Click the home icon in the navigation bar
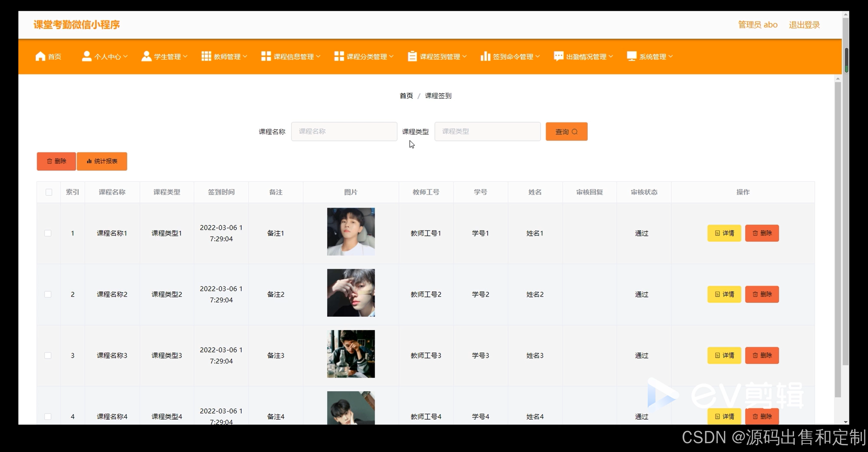This screenshot has width=868, height=452. [x=40, y=56]
